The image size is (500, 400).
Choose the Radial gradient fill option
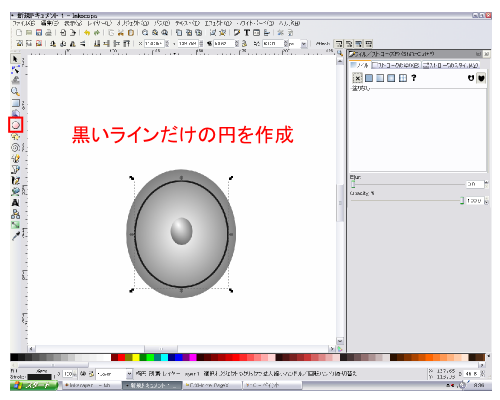(391, 78)
